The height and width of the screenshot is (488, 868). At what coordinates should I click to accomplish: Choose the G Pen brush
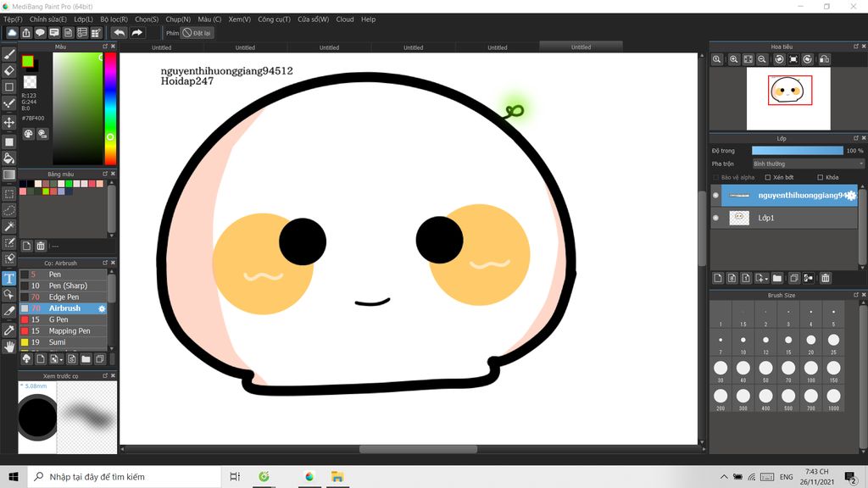63,319
